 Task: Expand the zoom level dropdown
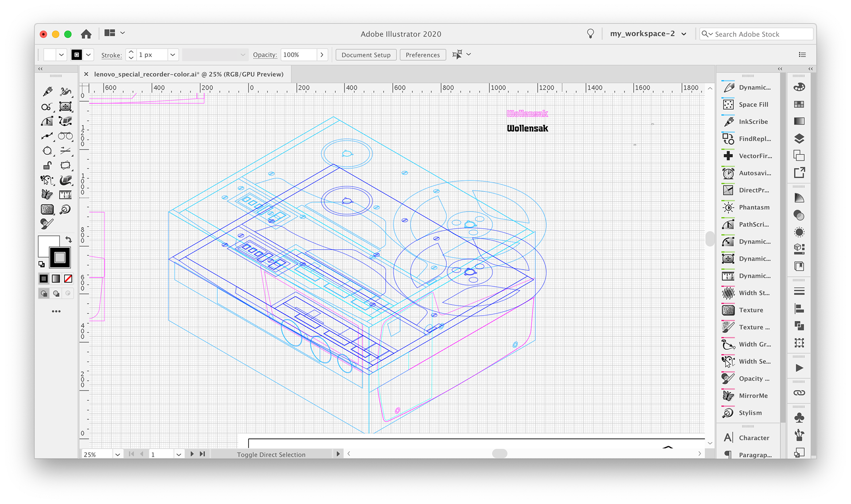117,454
